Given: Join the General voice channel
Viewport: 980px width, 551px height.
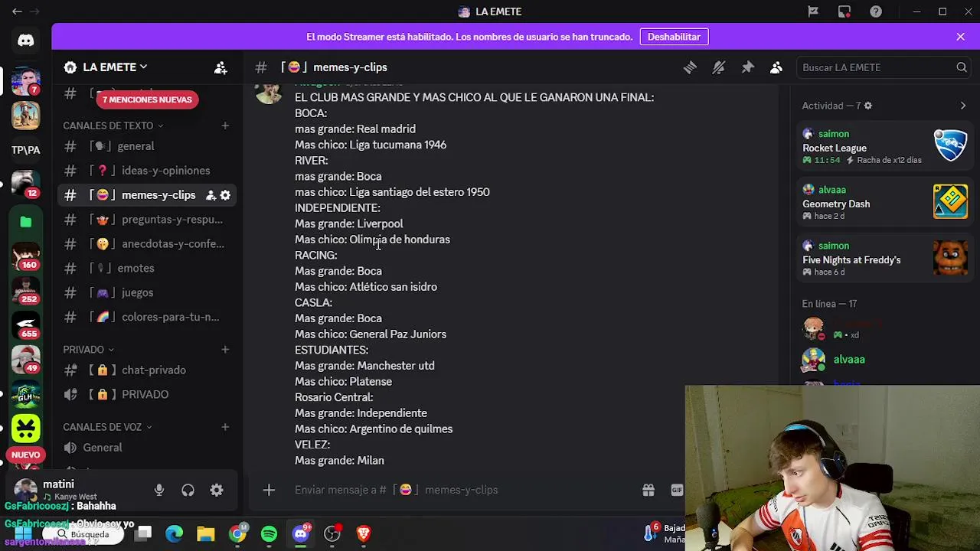Looking at the screenshot, I should (146, 448).
